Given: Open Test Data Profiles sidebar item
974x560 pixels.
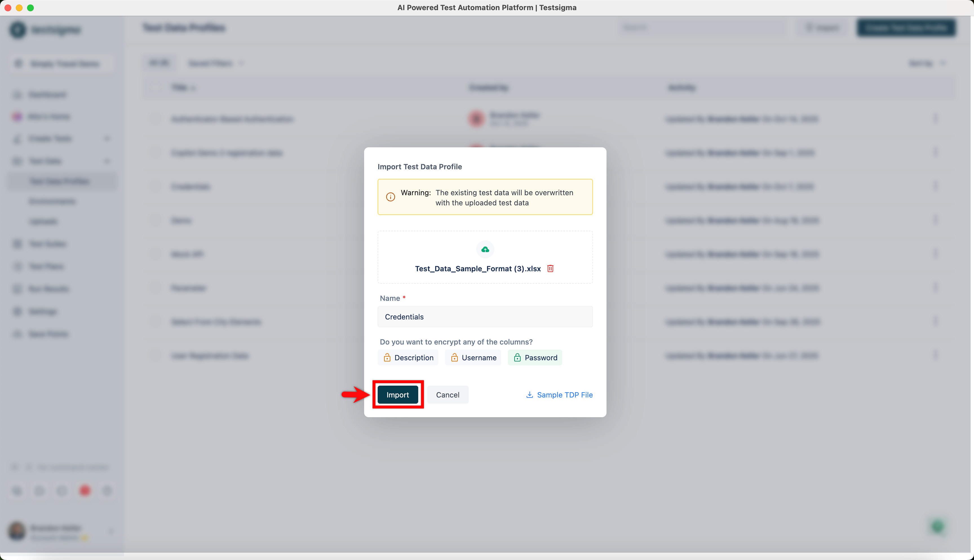Looking at the screenshot, I should pos(60,181).
